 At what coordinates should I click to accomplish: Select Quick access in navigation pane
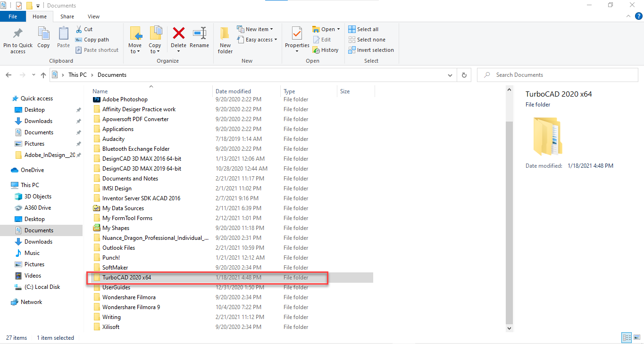(x=37, y=98)
